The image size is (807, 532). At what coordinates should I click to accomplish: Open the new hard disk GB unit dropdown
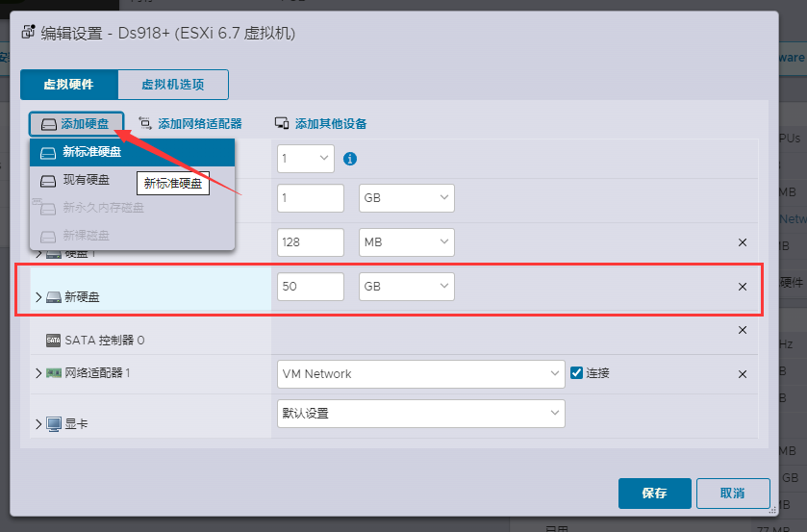pos(406,286)
